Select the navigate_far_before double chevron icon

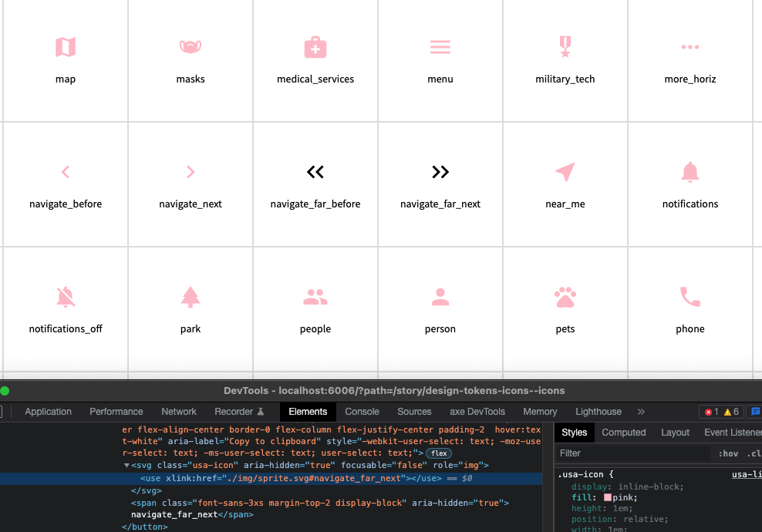[315, 172]
